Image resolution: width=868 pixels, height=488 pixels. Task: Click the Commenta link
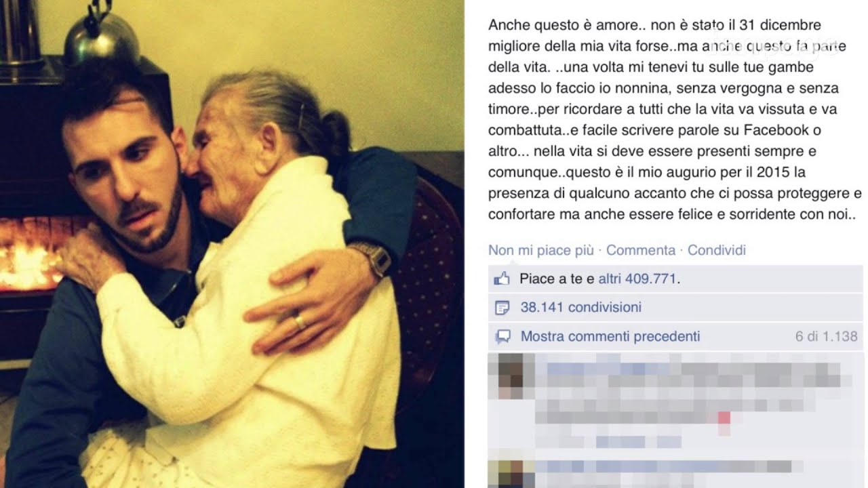pos(641,250)
